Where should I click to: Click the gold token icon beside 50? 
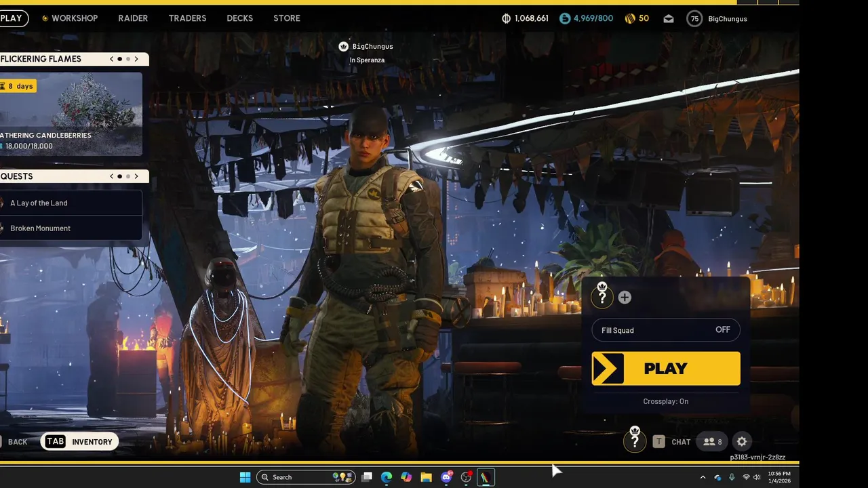[630, 18]
